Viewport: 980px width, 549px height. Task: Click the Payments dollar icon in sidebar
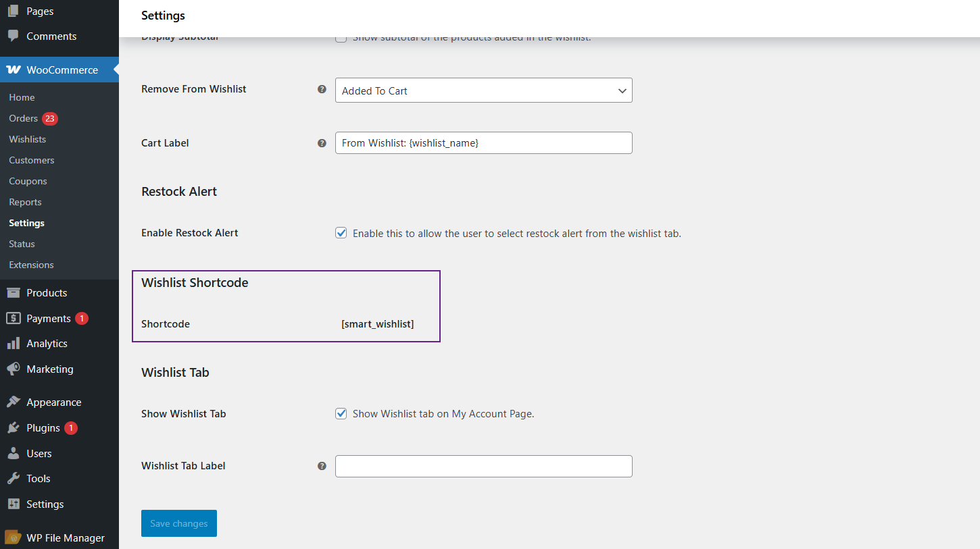[14, 318]
